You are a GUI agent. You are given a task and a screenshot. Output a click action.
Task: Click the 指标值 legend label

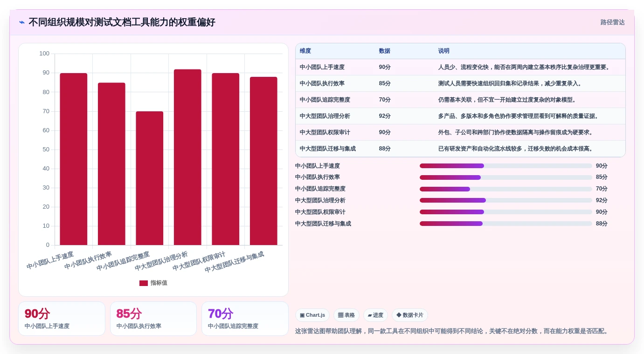coord(159,283)
